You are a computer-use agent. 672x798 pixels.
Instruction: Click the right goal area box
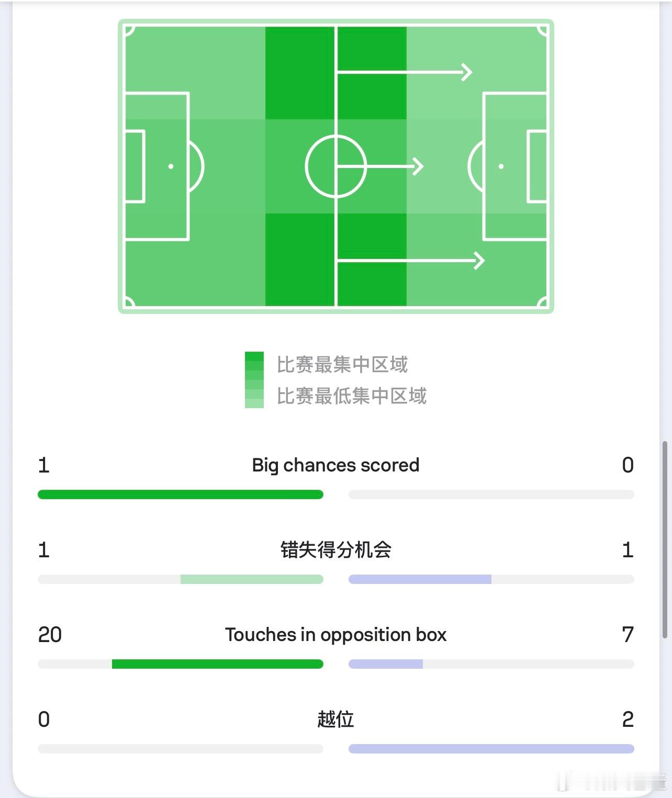537,166
